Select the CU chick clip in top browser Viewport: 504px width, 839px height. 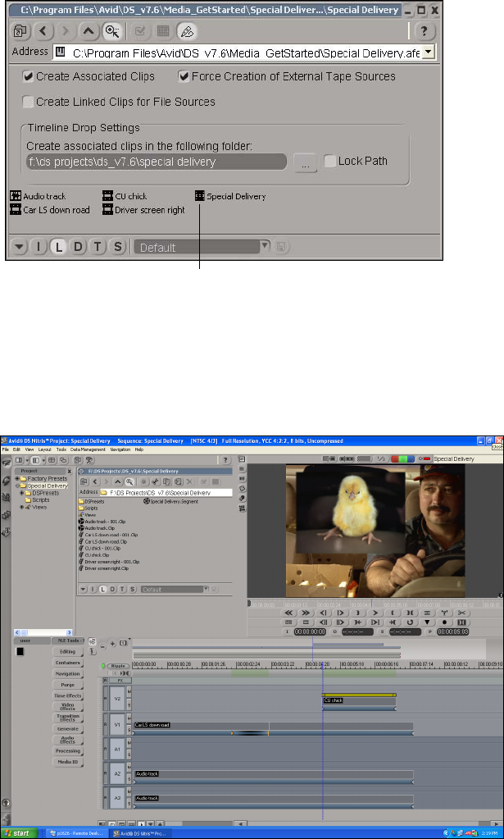coord(125,196)
